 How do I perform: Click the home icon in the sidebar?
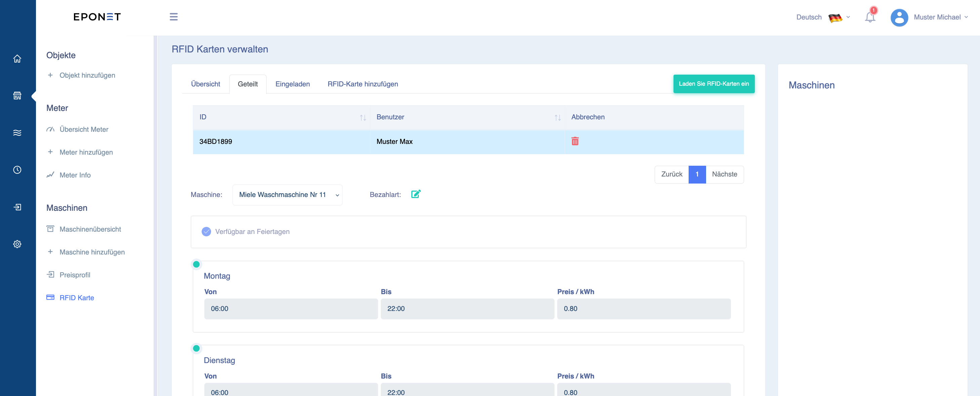(x=17, y=58)
